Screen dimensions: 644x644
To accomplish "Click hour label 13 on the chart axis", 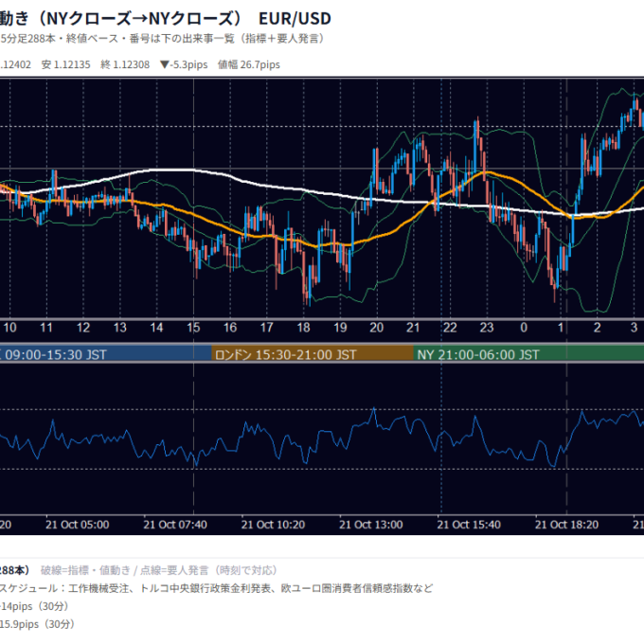I will point(119,328).
